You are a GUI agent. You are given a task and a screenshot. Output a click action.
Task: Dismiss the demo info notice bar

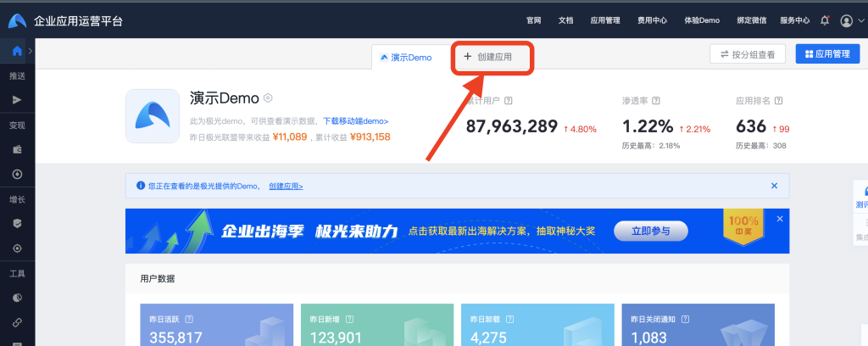774,185
